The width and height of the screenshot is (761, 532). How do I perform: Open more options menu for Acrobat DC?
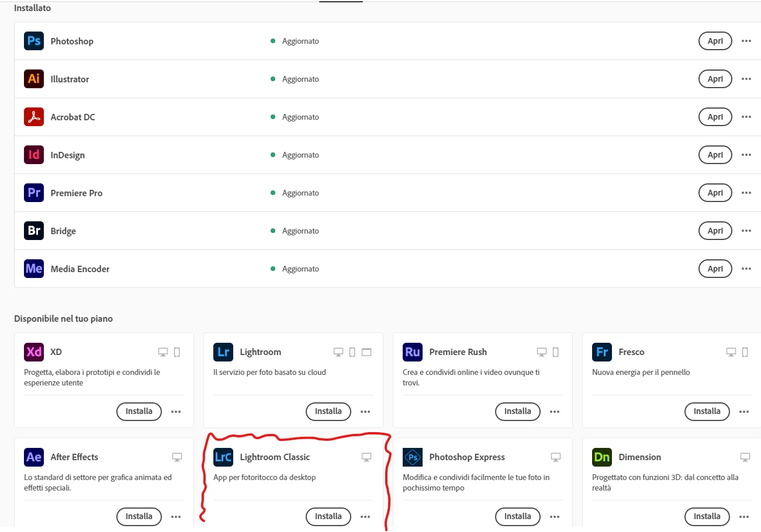746,117
